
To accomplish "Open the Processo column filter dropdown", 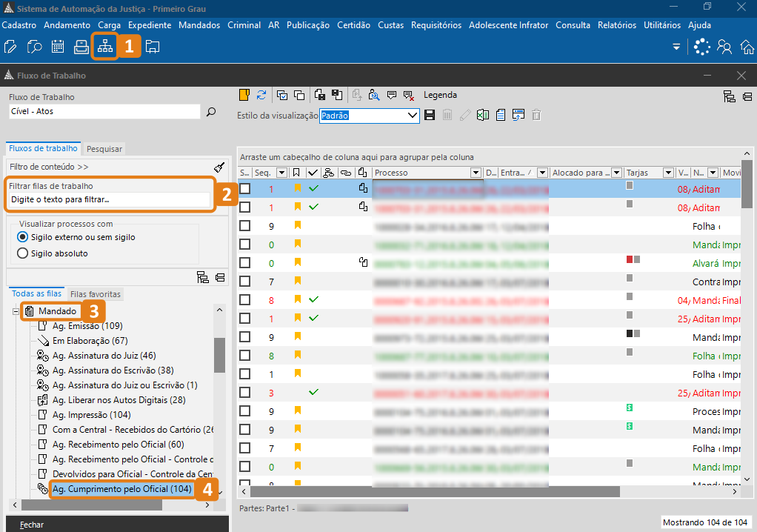I will tap(476, 173).
